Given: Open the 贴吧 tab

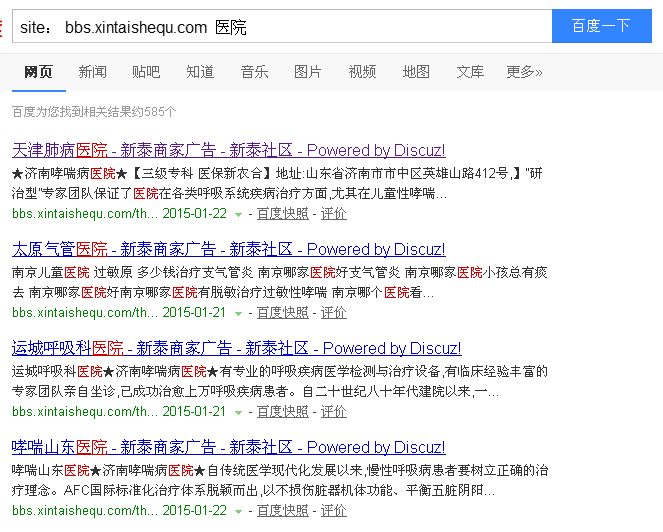Looking at the screenshot, I should click(x=146, y=72).
